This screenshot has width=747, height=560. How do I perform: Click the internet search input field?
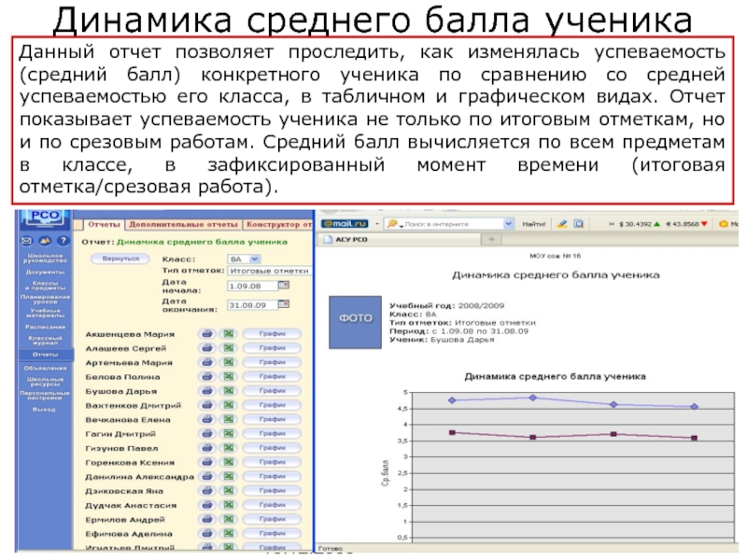(x=450, y=224)
